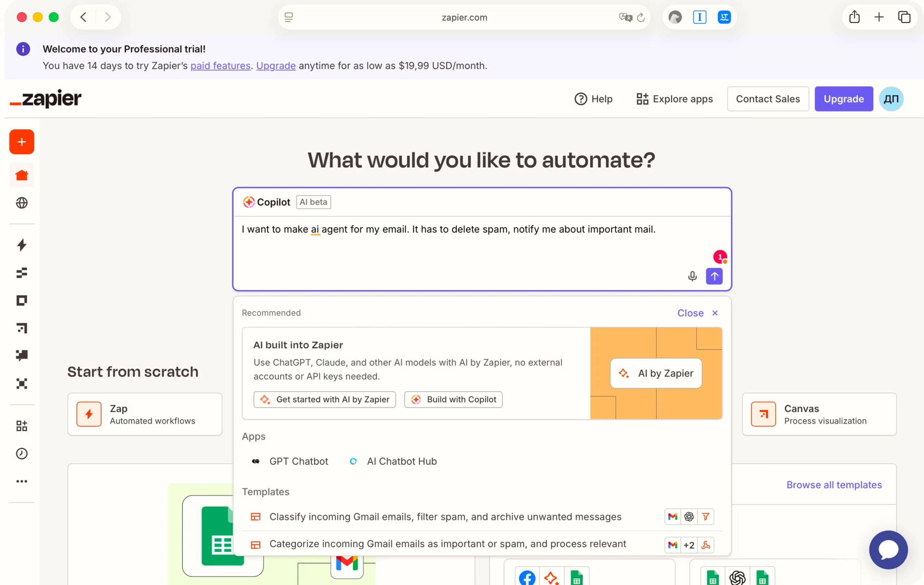Open Explore apps in the top navigation
The width and height of the screenshot is (924, 585).
675,99
